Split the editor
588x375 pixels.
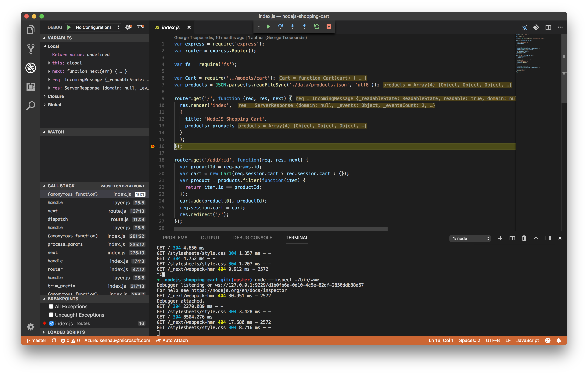point(548,27)
